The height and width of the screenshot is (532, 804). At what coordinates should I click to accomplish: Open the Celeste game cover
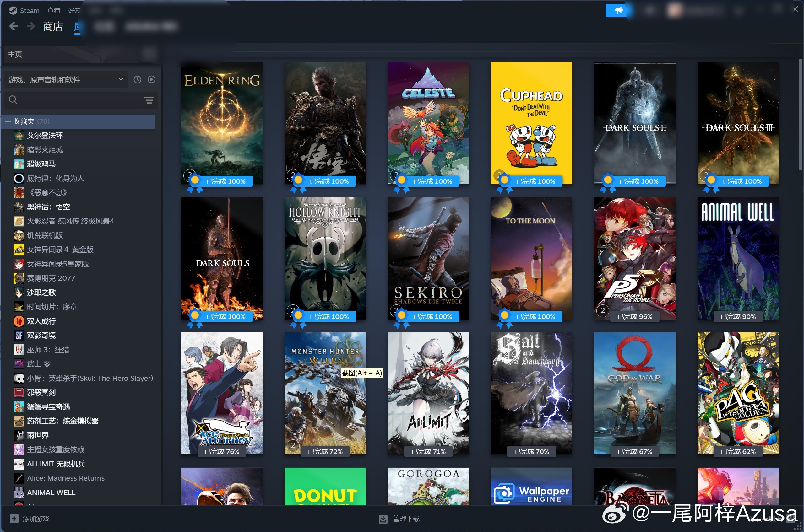428,123
